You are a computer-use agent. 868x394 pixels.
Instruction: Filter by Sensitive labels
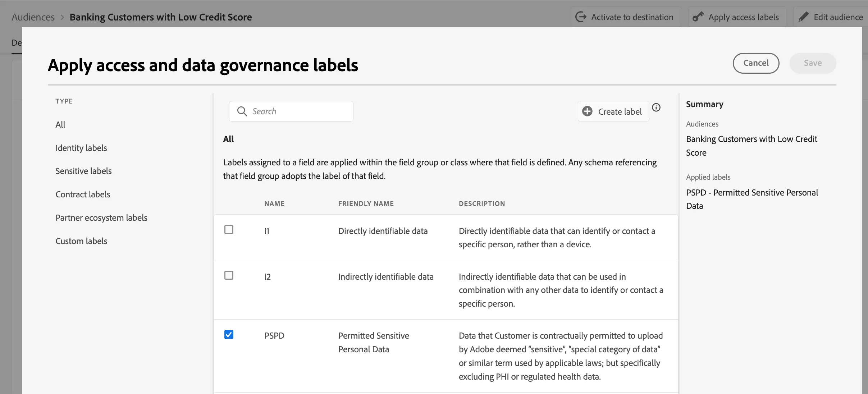tap(83, 171)
